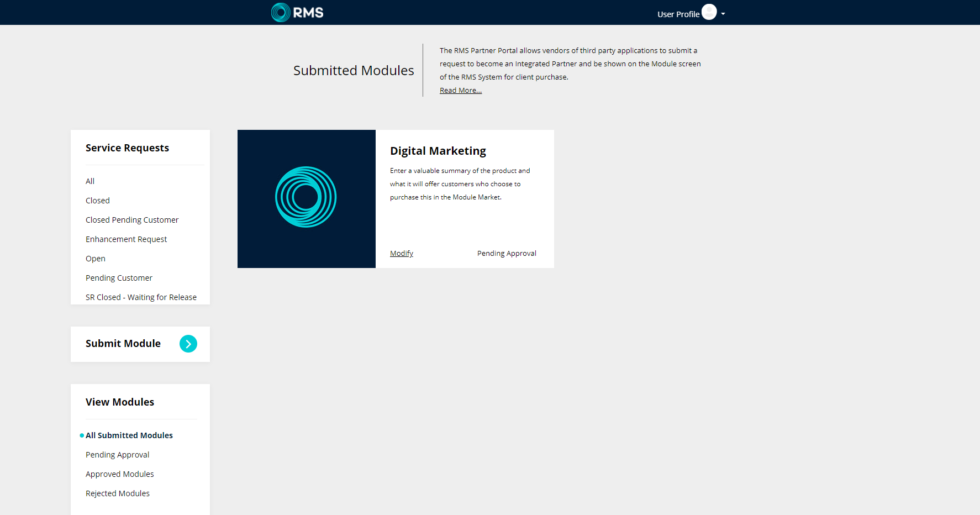Click the Digital Marketing module thumbnail
The height and width of the screenshot is (515, 980).
pyautogui.click(x=307, y=199)
